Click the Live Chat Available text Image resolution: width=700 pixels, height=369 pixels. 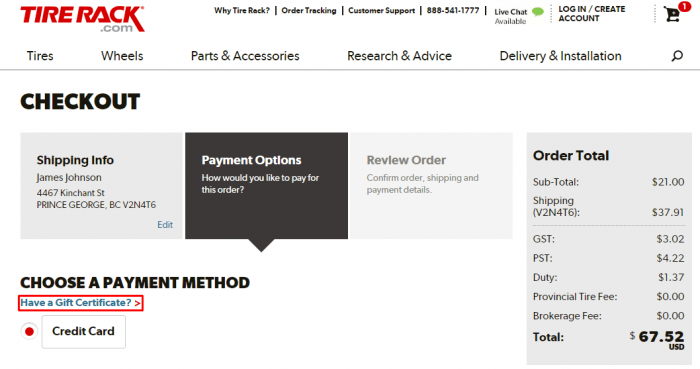(511, 16)
